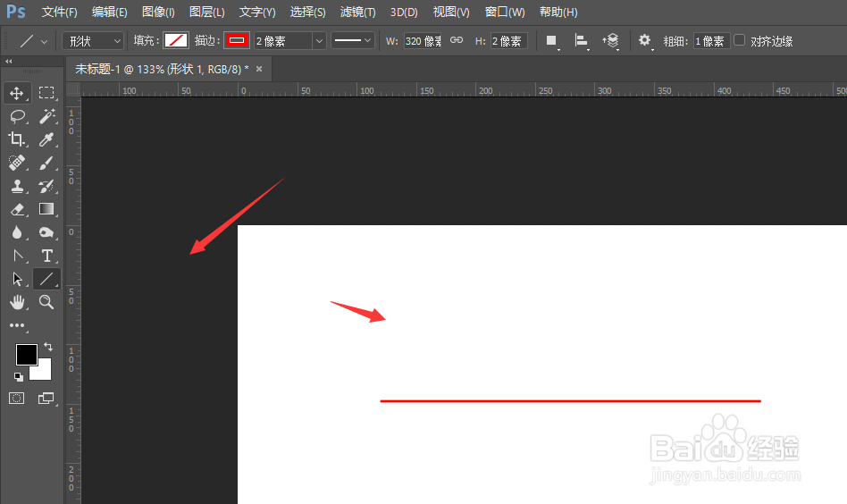Open path arrangement options
This screenshot has width=847, height=504.
(611, 41)
